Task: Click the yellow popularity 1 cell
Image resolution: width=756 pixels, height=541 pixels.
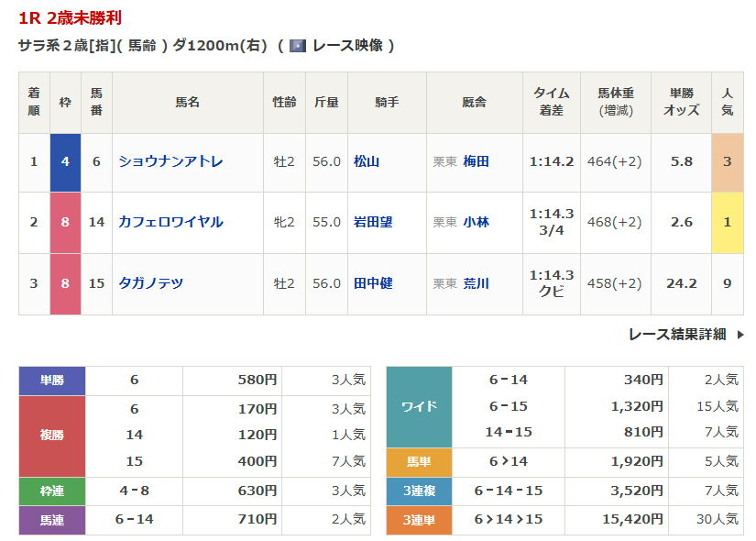Action: 727,222
